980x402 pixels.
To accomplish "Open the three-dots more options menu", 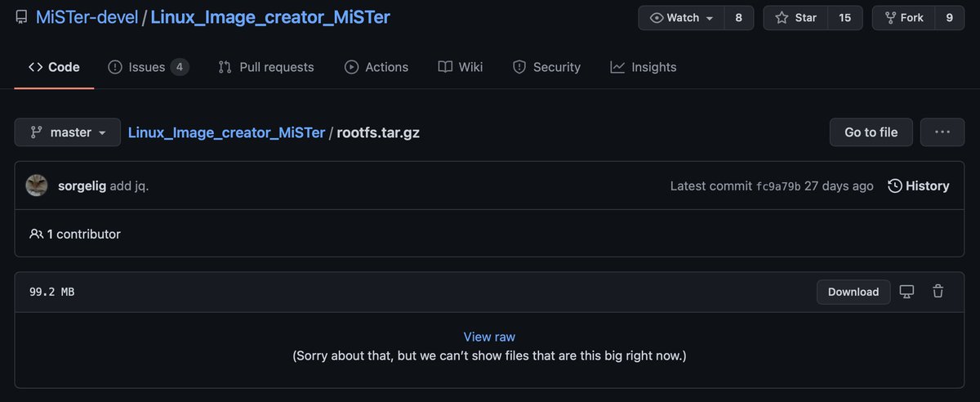I will (942, 132).
